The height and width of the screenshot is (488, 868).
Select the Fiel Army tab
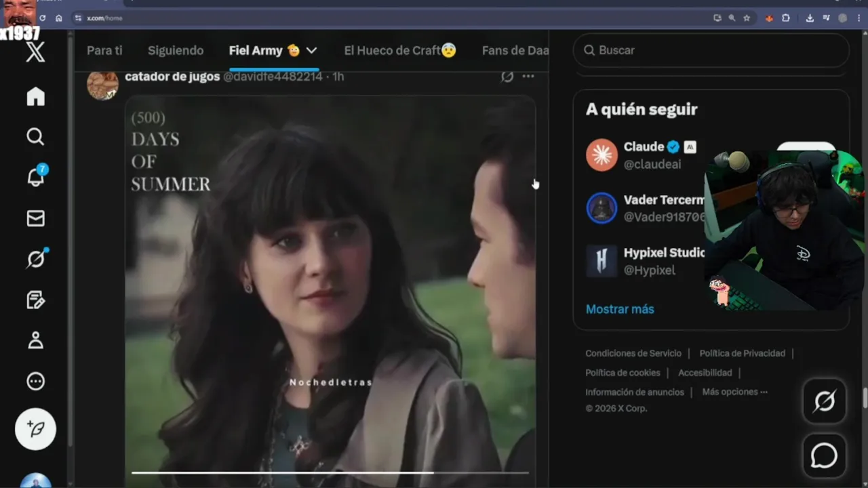coord(264,50)
